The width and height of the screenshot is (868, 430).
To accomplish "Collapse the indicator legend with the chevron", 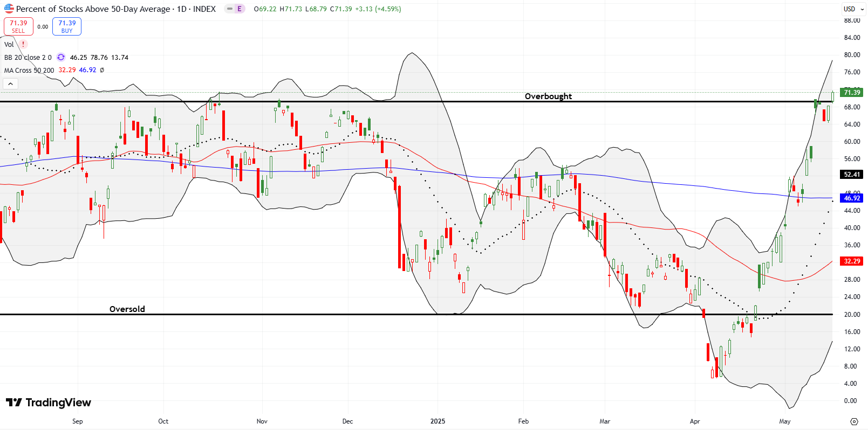I will point(10,84).
